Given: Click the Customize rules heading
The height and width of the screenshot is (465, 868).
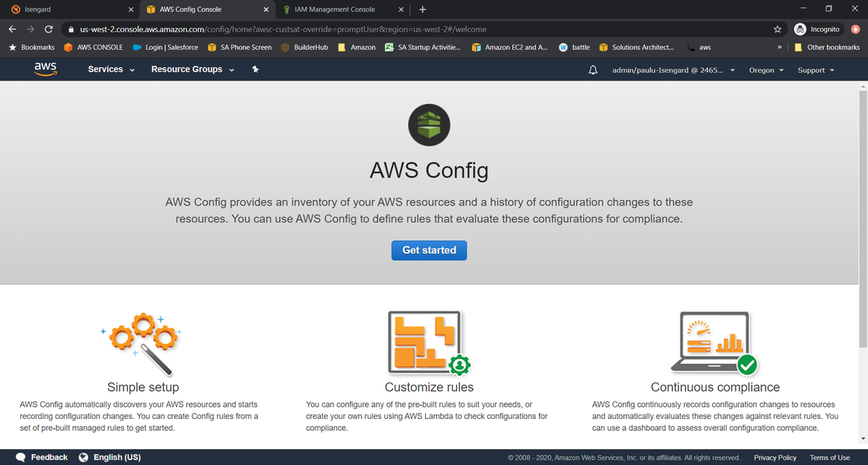Looking at the screenshot, I should coord(429,387).
